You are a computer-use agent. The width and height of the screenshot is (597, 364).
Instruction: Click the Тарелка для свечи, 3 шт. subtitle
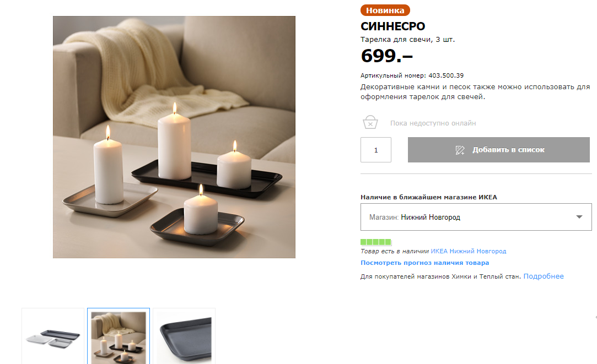click(x=407, y=40)
